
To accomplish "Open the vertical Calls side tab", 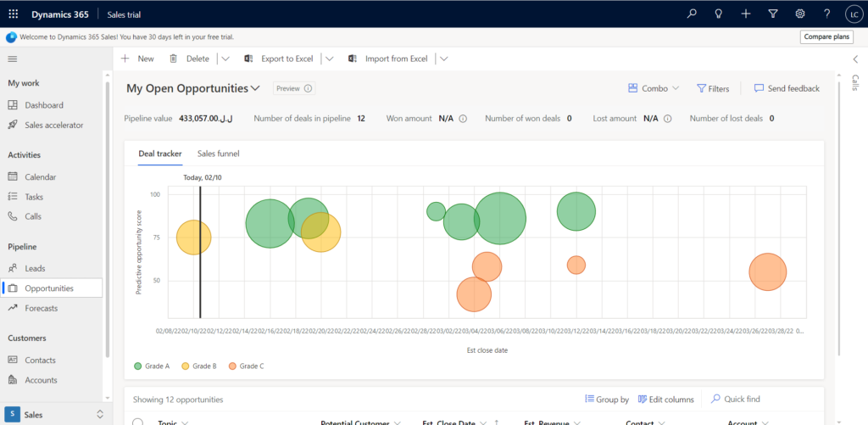I will [855, 82].
